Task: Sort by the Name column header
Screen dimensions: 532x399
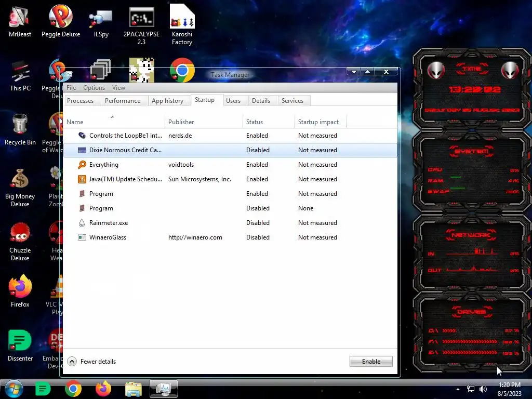Action: [114, 122]
